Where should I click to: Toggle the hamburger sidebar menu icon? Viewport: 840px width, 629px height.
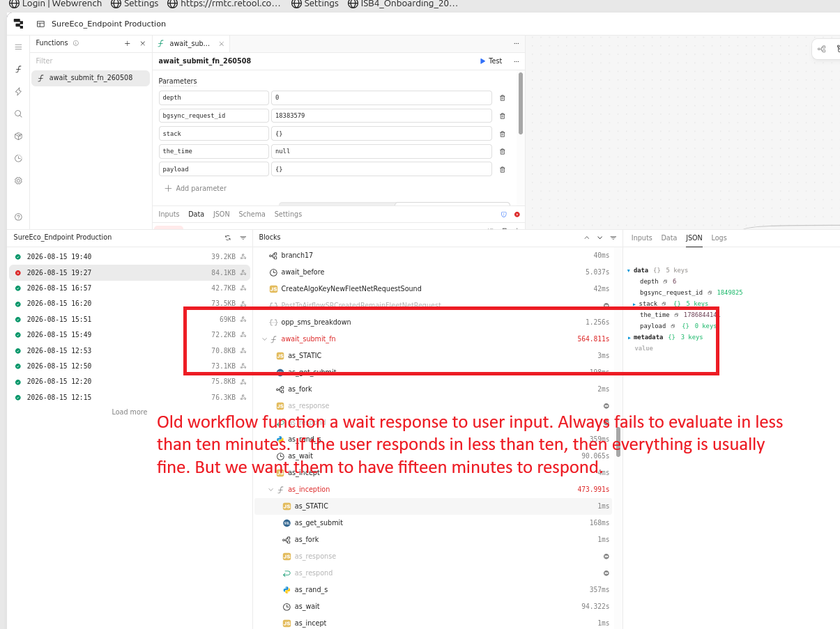point(18,47)
